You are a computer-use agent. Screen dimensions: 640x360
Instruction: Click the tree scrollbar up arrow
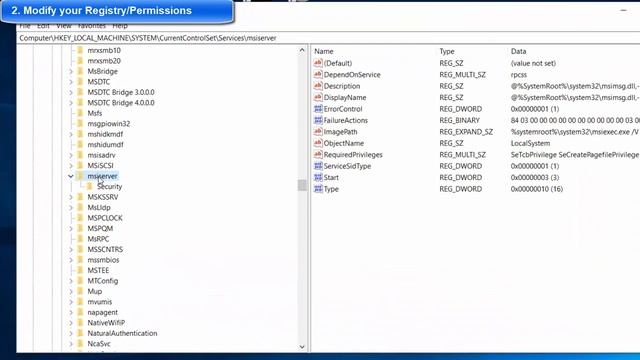(302, 50)
